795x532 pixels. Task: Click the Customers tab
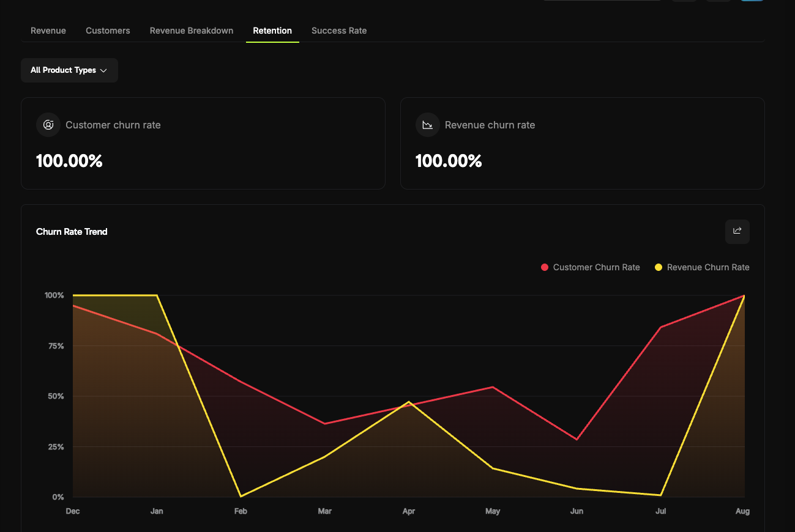(x=108, y=31)
